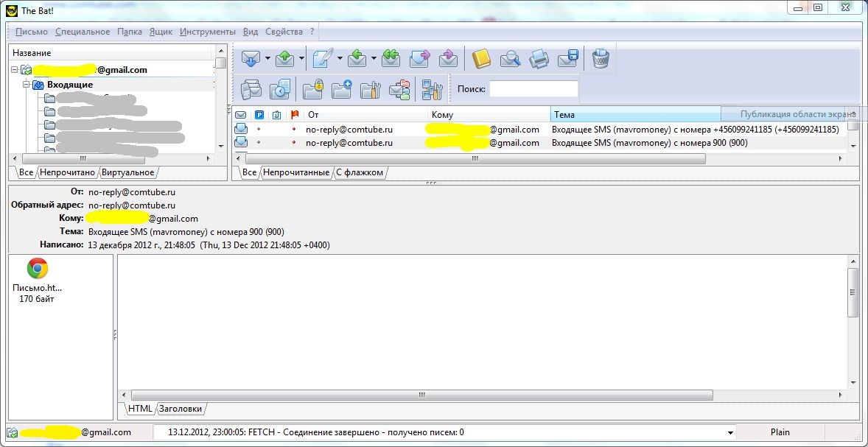This screenshot has height=447, width=868.
Task: Click the vertical scrollbar of the message preview
Action: coord(853,293)
